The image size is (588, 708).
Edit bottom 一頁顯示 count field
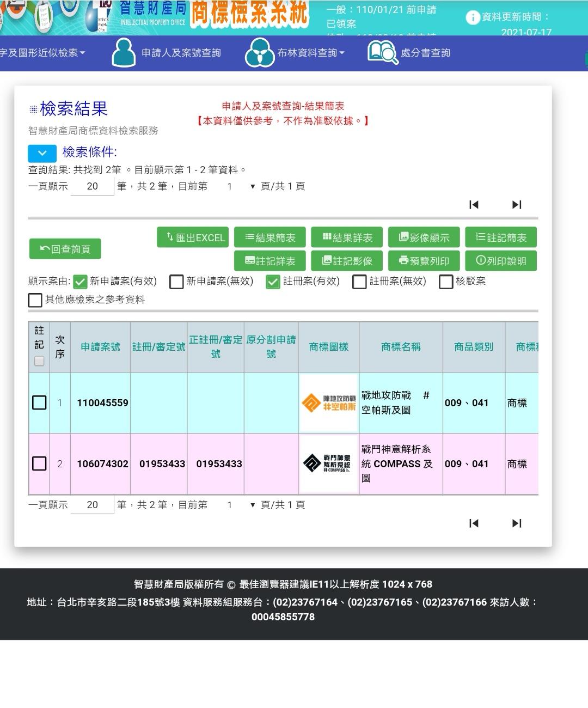(93, 505)
